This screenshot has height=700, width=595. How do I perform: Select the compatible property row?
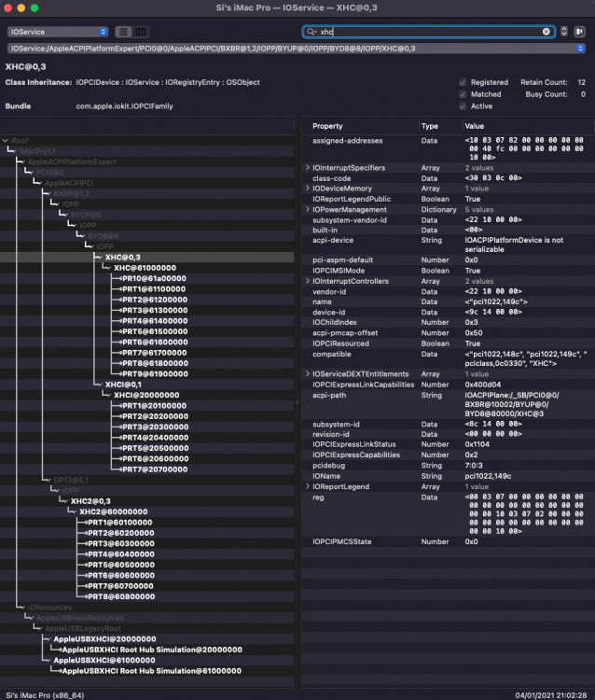point(448,359)
